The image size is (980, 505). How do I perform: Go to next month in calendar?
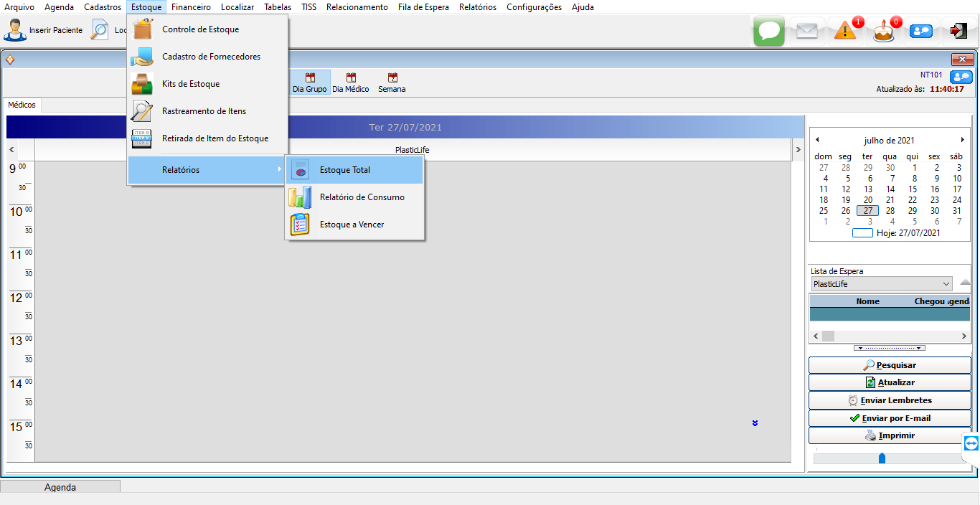coord(963,140)
